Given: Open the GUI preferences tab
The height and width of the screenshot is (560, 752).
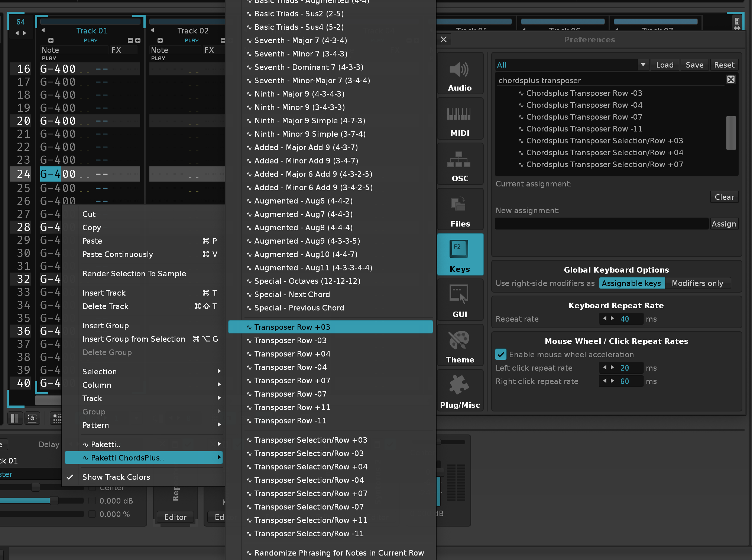Looking at the screenshot, I should [460, 300].
